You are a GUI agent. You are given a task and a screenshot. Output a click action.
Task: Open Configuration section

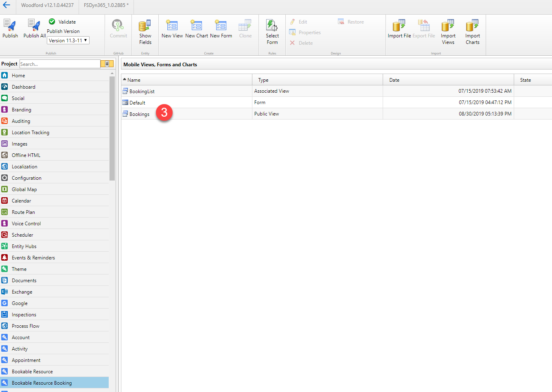pos(55,178)
